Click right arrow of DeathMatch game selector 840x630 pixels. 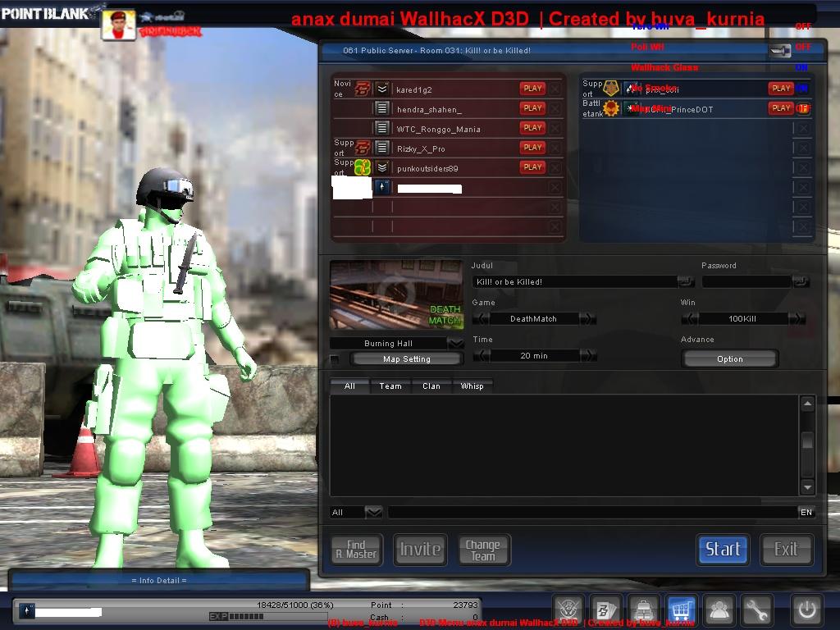pos(587,319)
